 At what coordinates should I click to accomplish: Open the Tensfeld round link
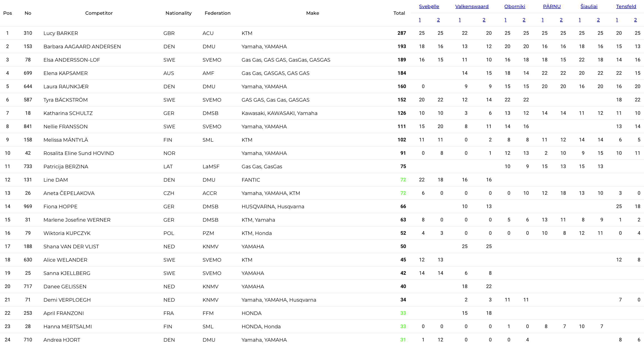(x=626, y=6)
